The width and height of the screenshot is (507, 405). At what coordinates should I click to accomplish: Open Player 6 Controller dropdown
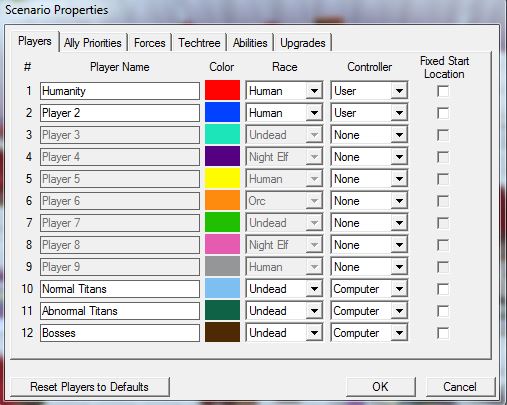pos(369,201)
